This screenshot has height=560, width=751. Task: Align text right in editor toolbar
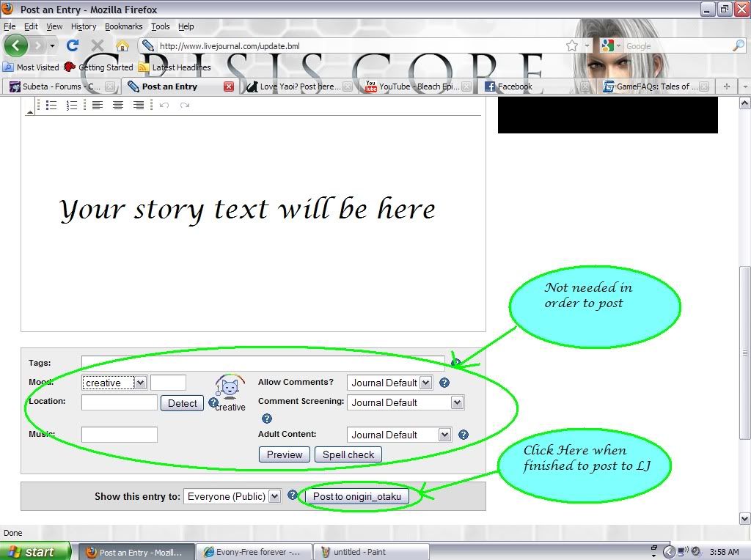click(x=139, y=106)
